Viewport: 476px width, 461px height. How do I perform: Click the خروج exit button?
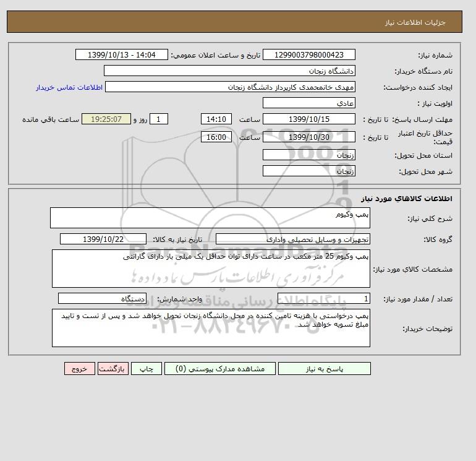pos(80,369)
